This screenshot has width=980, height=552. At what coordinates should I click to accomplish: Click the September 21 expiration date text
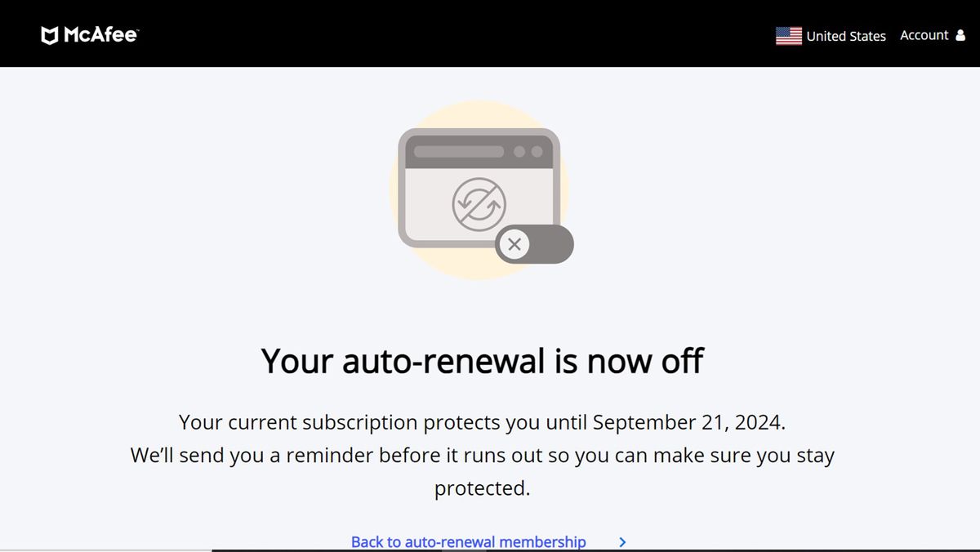[x=688, y=422]
